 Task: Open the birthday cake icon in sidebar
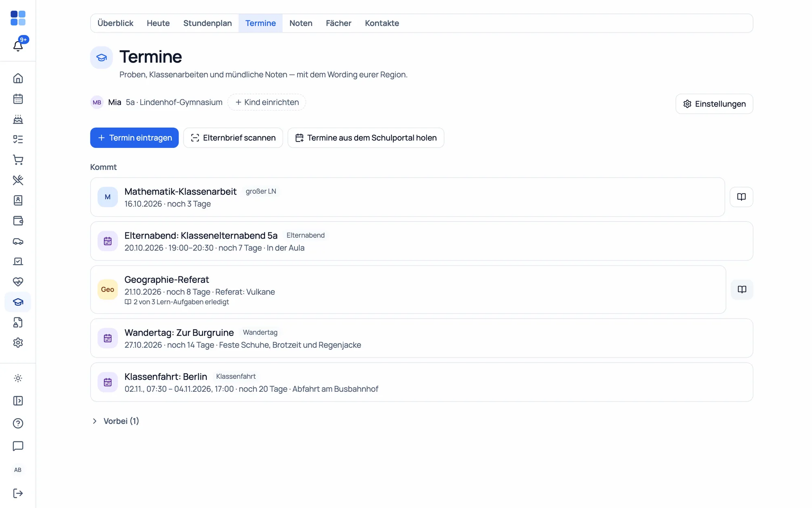18,119
